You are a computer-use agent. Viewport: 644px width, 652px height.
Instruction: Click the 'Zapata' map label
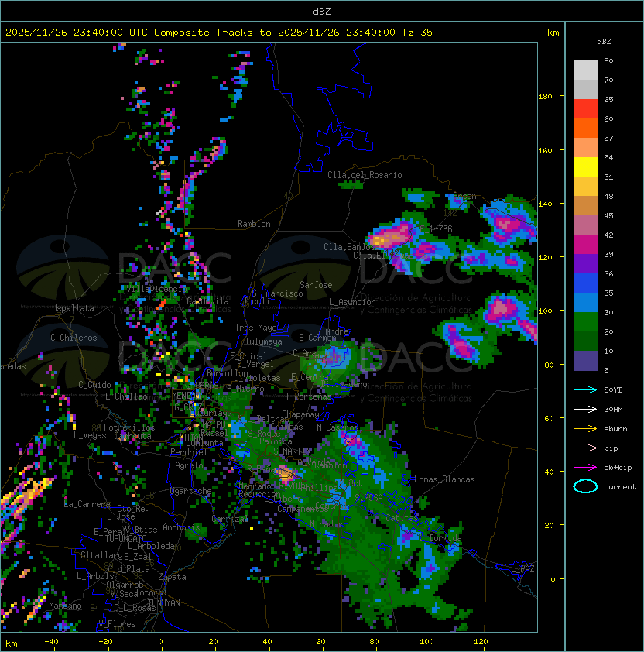[172, 577]
